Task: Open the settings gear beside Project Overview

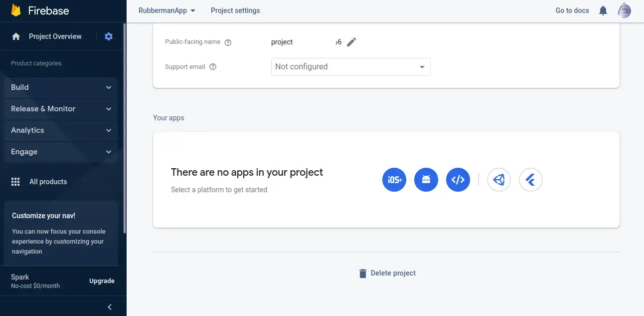Action: (x=109, y=36)
